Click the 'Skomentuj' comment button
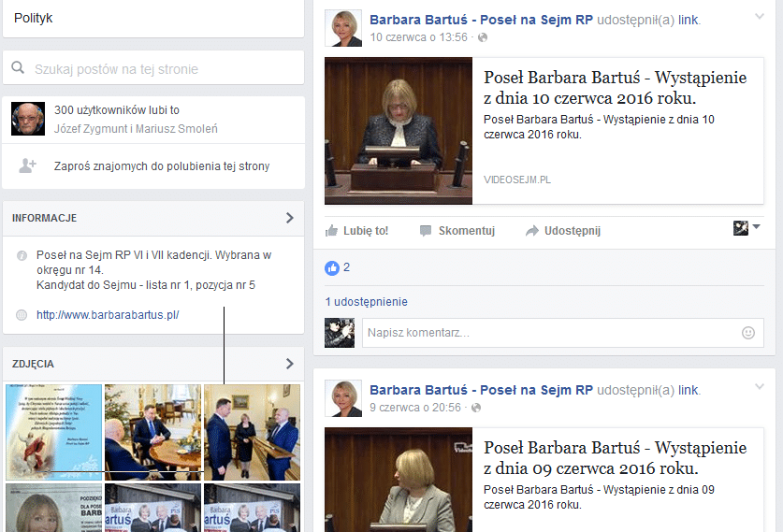783x532 pixels. (457, 231)
